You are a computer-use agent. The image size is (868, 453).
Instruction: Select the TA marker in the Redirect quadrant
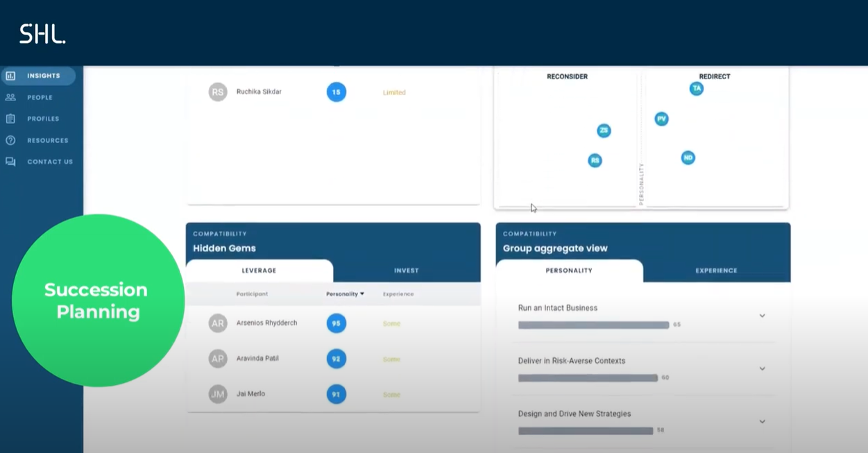(x=697, y=89)
